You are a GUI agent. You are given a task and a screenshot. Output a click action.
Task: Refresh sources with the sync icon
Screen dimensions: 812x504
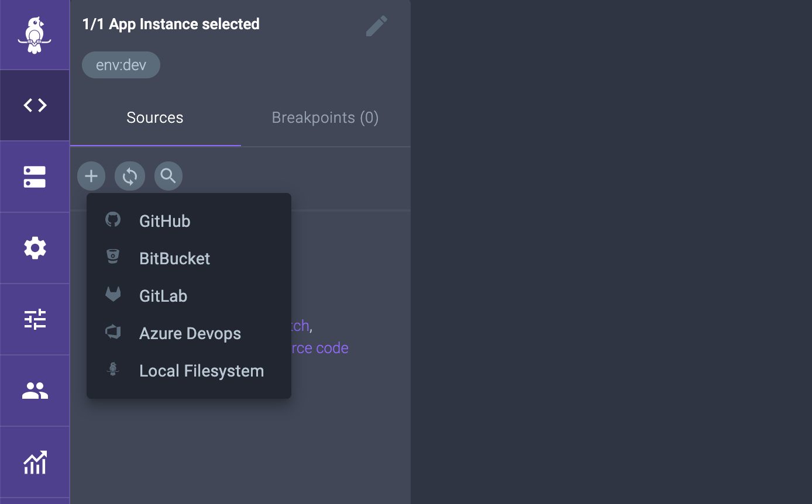click(x=130, y=176)
